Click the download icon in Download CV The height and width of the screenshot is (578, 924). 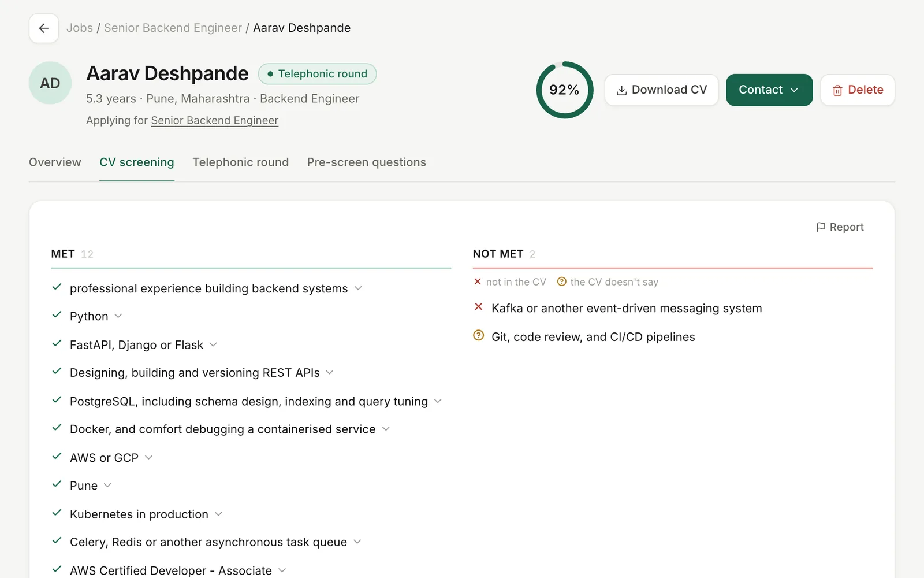(621, 90)
